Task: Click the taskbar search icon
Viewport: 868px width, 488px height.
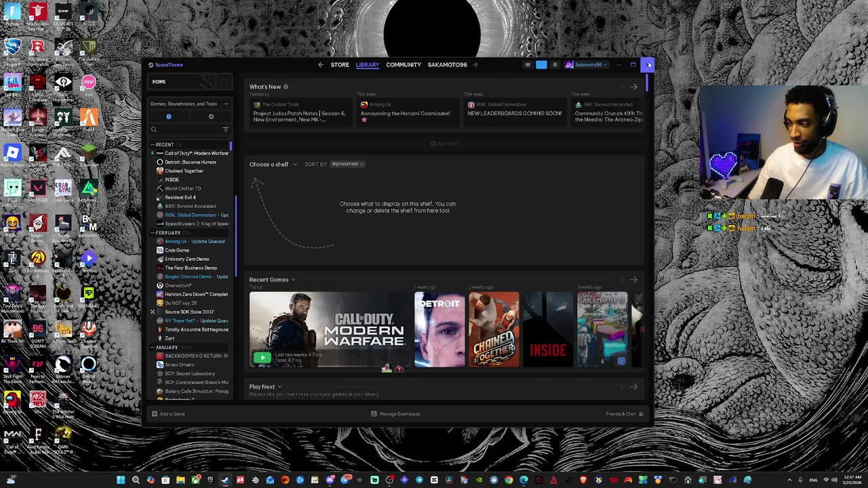Action: point(136,481)
